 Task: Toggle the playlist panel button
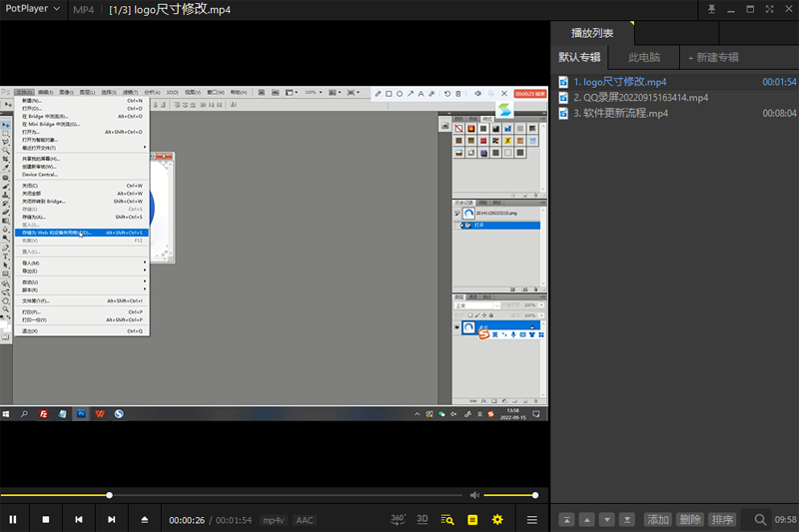pyautogui.click(x=472, y=520)
